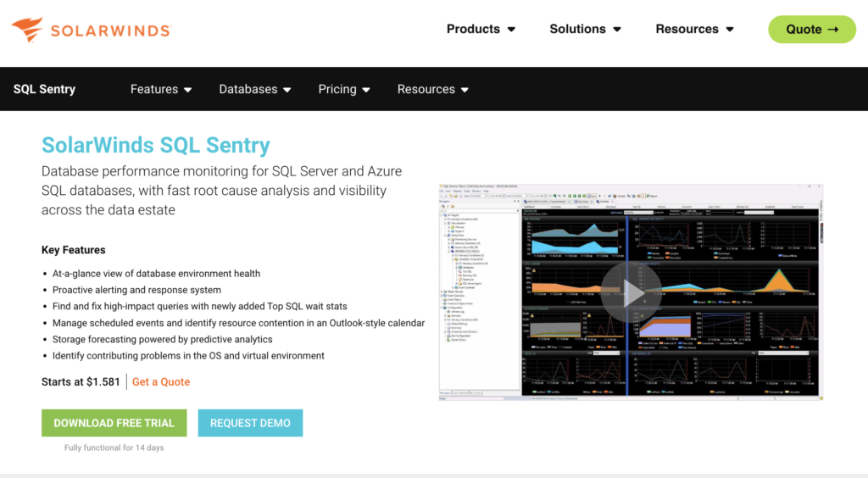Click the green Quote button
This screenshot has width=868, height=478.
tap(812, 30)
